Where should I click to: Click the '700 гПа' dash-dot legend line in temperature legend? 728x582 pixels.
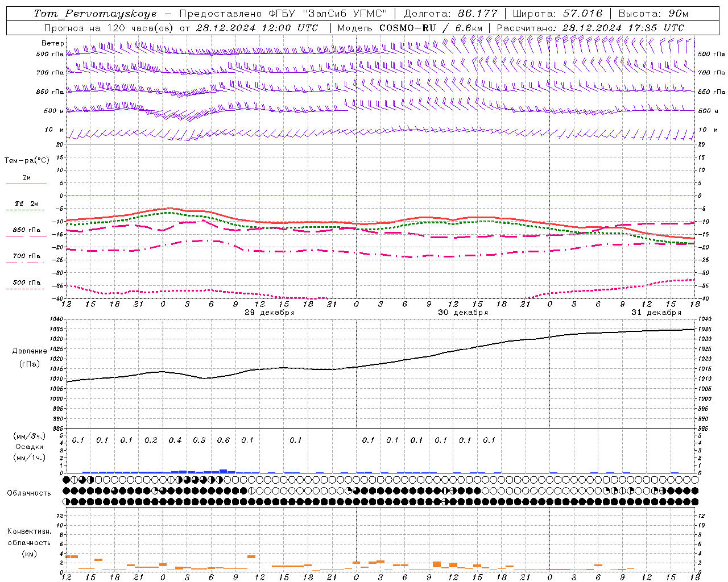[26, 263]
